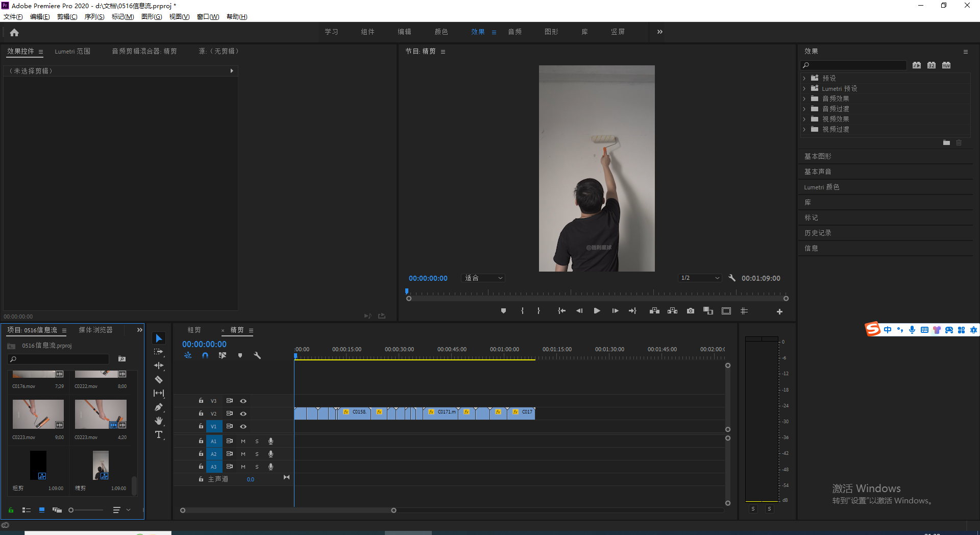This screenshot has width=980, height=535.
Task: Switch to the 粗剪 timeline tab
Action: pos(194,330)
